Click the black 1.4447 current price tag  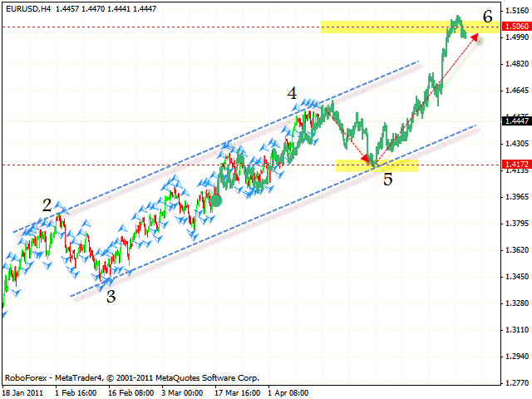coord(516,121)
